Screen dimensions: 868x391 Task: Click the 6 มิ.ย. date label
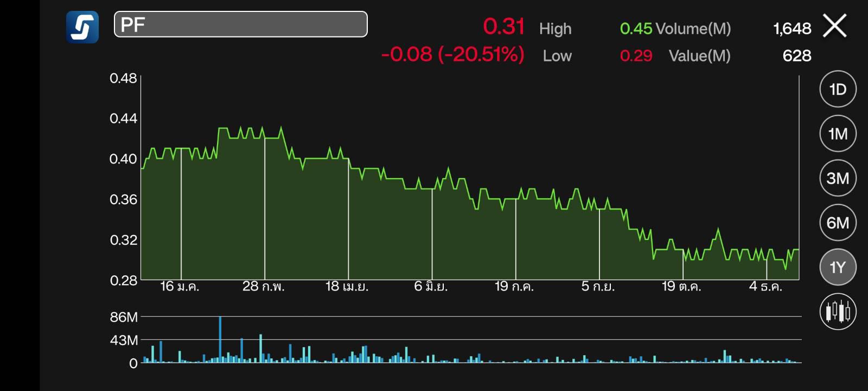click(431, 286)
